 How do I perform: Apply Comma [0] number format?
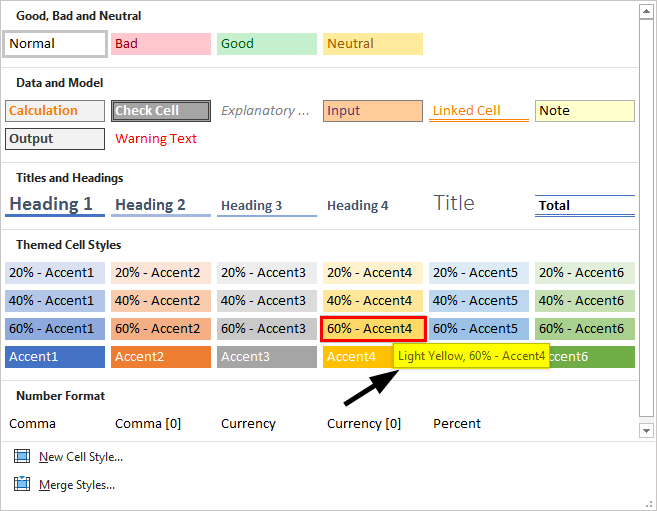point(161,424)
